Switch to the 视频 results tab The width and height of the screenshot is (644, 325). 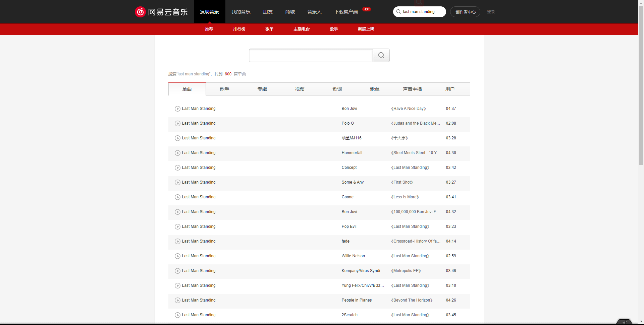point(300,89)
